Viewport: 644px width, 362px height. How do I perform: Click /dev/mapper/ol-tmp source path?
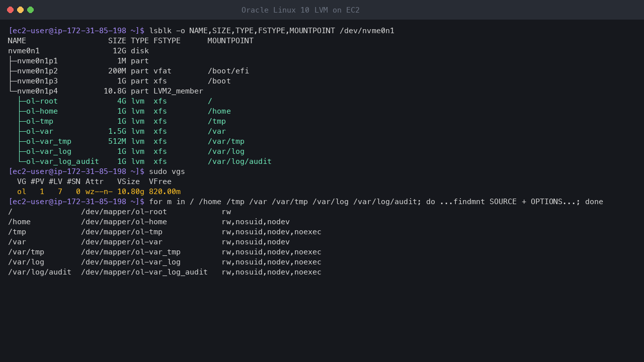tap(122, 232)
